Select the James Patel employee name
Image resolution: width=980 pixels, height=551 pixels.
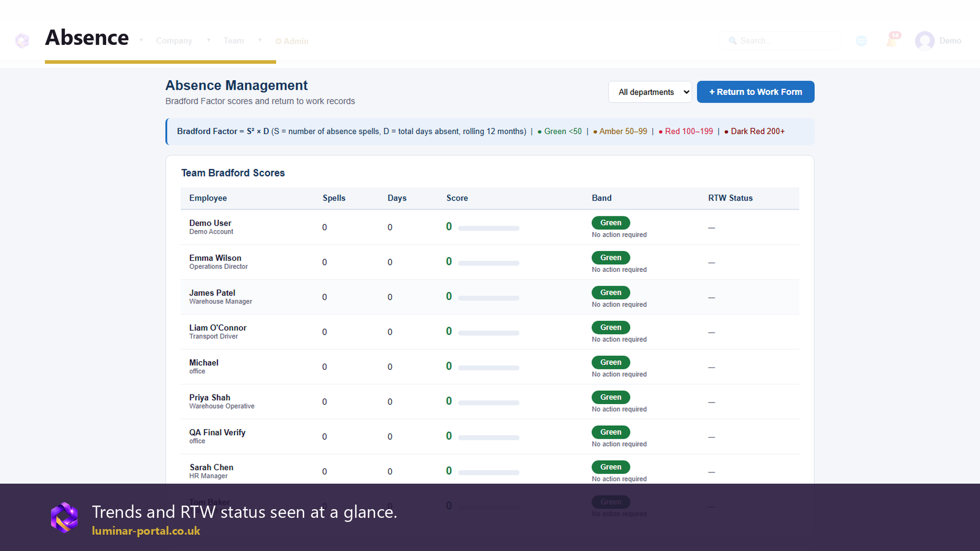[x=212, y=293]
